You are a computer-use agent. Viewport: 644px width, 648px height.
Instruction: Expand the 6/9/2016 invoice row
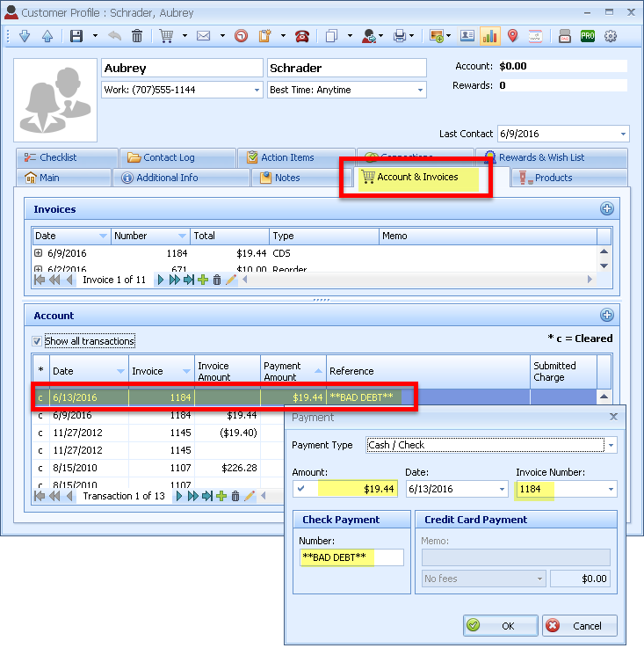pyautogui.click(x=39, y=253)
